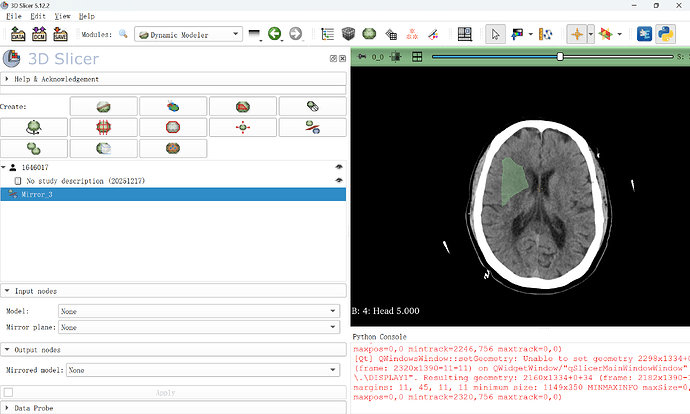Pin the slice view controller
Screen dimensions: 690x414
pyautogui.click(x=362, y=57)
